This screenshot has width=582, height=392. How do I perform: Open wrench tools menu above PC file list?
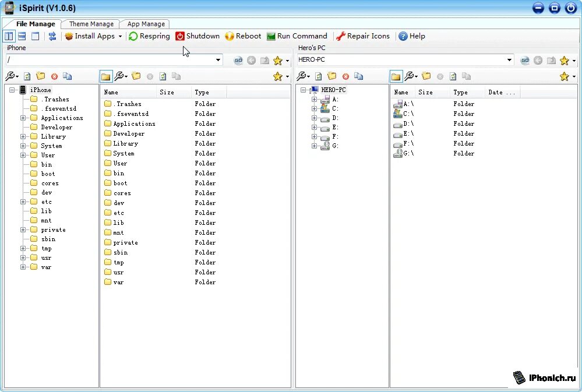pos(411,76)
